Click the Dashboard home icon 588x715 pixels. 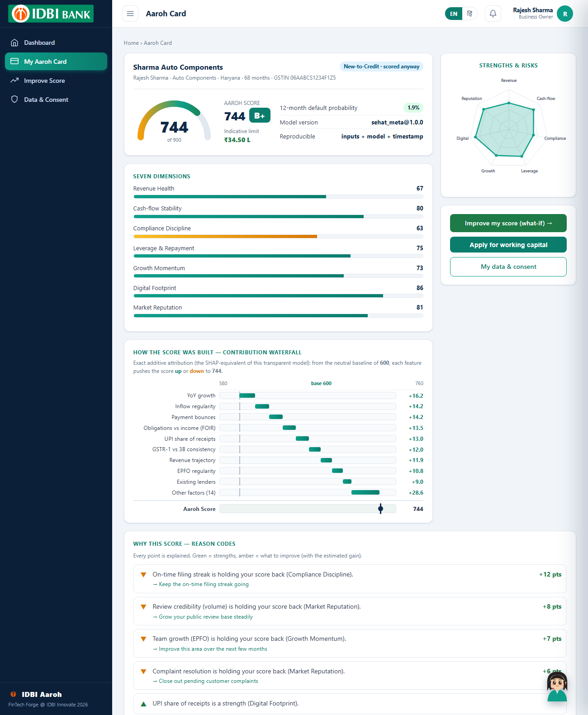point(14,43)
